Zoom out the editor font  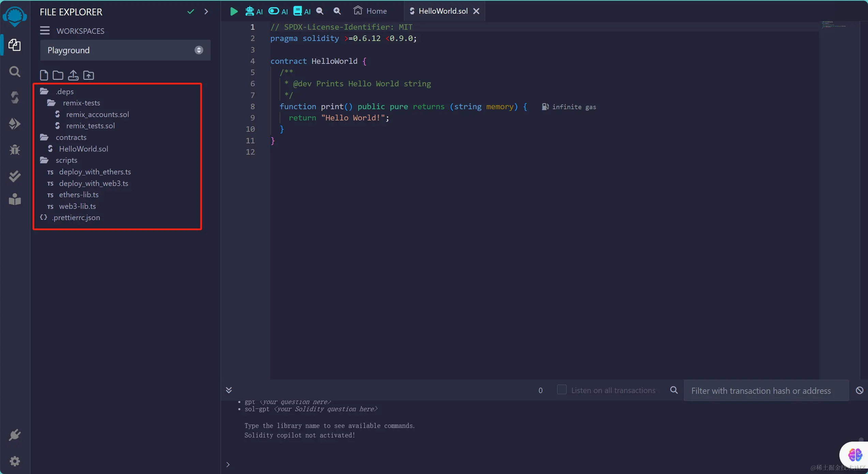click(x=320, y=11)
